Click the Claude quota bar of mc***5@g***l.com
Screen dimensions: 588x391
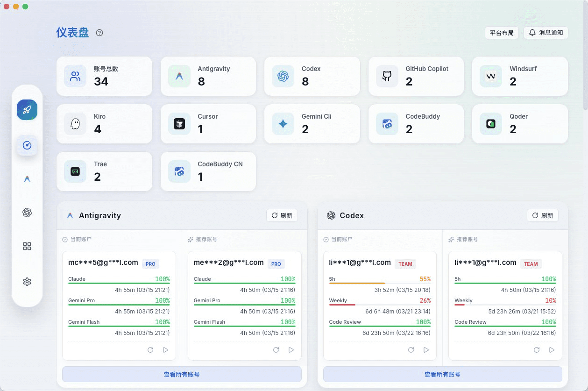pos(119,283)
